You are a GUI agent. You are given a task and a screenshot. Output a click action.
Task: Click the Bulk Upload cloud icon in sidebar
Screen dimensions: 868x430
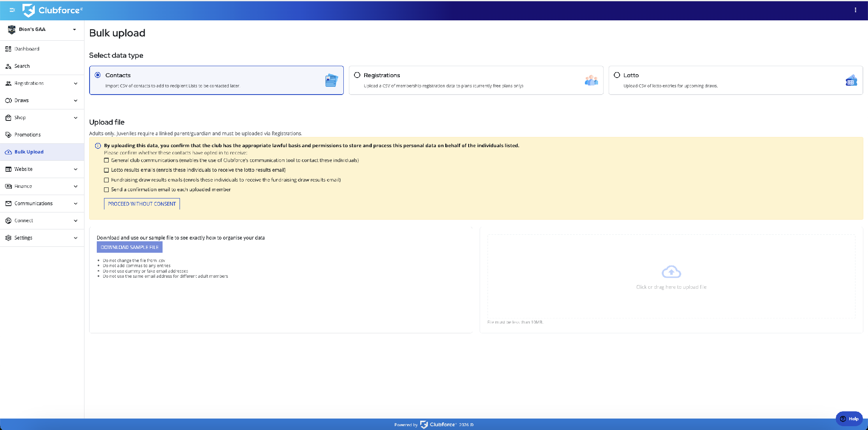[8, 152]
